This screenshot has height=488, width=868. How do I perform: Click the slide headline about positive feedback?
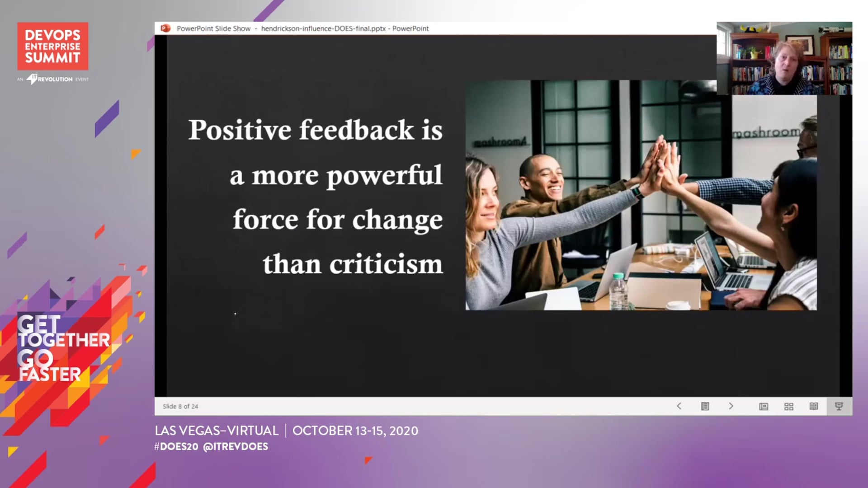click(x=315, y=197)
